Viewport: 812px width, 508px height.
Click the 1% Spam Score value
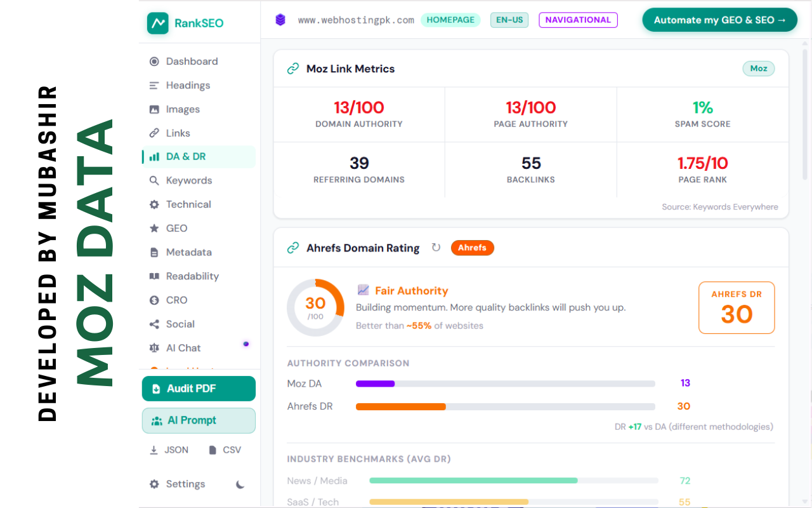(x=703, y=107)
